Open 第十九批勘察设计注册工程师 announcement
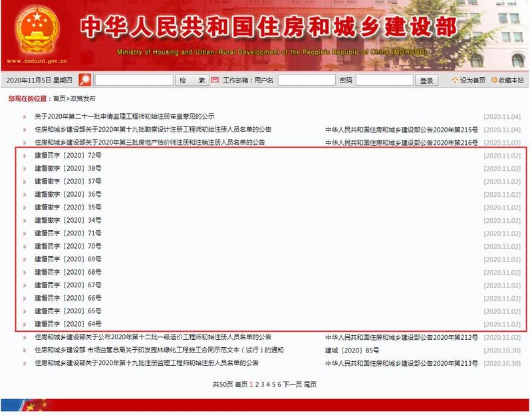 (153, 129)
